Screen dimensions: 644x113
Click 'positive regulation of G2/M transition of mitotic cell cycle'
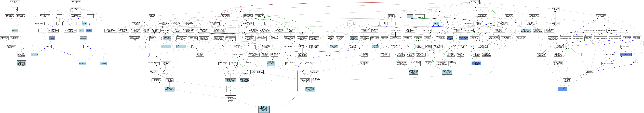click(x=447, y=72)
